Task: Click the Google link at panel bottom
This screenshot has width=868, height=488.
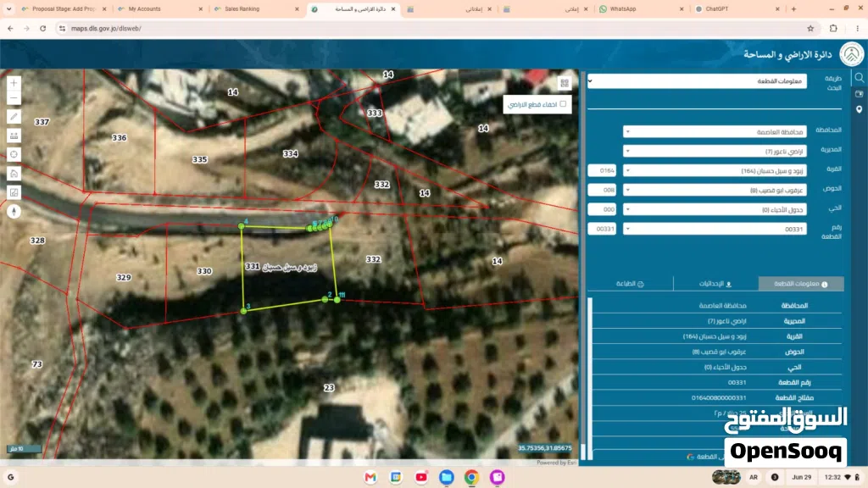Action: coord(704,457)
